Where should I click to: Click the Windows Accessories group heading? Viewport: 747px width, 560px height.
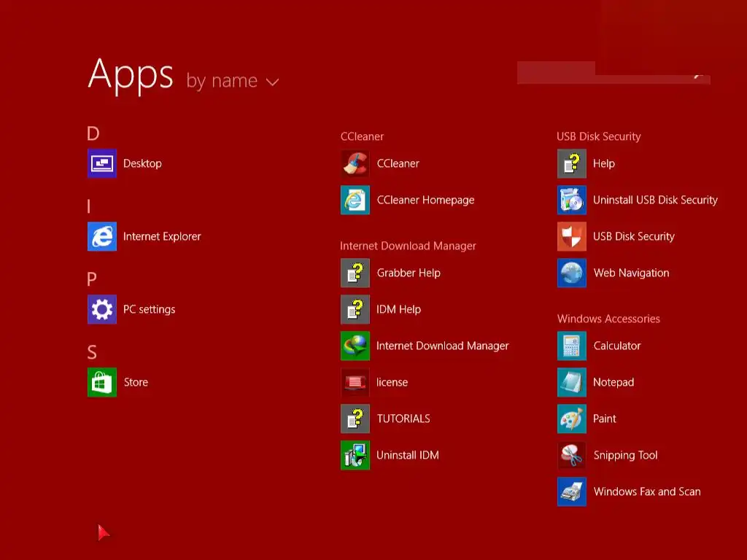pos(608,319)
